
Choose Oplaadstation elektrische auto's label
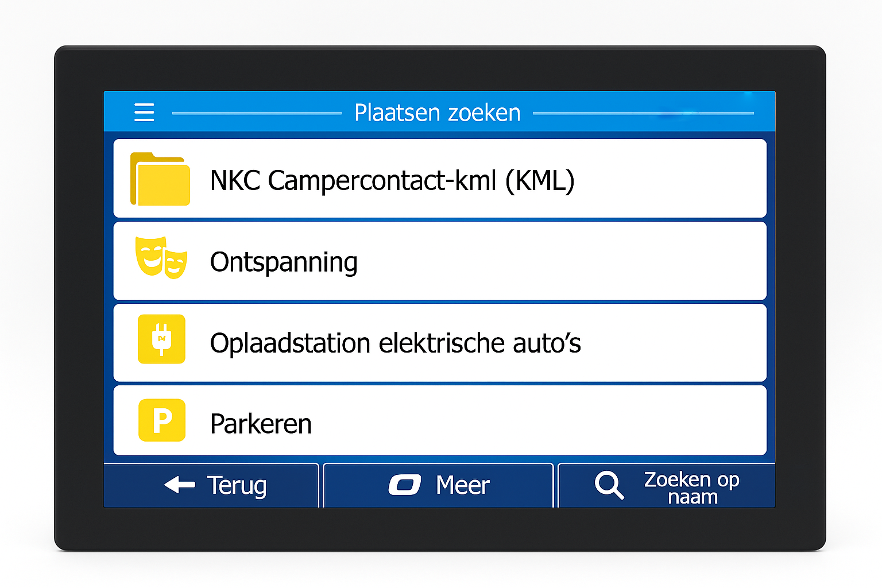click(395, 343)
